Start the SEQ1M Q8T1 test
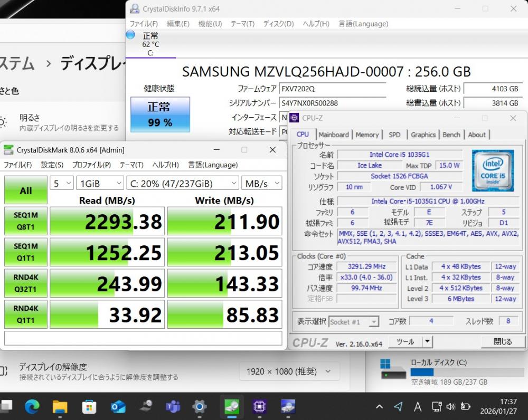 coord(25,221)
